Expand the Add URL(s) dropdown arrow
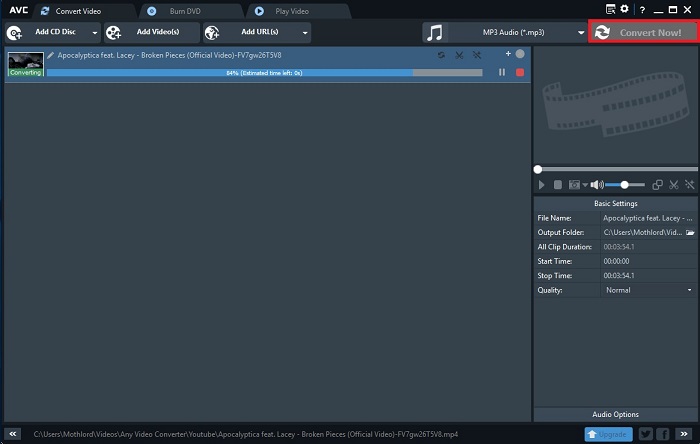The image size is (700, 444). coord(305,33)
